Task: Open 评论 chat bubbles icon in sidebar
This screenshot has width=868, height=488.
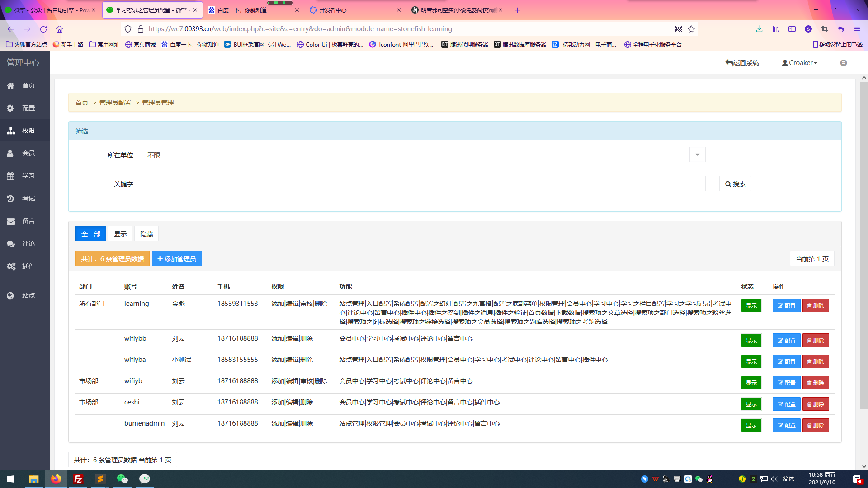Action: (x=11, y=244)
